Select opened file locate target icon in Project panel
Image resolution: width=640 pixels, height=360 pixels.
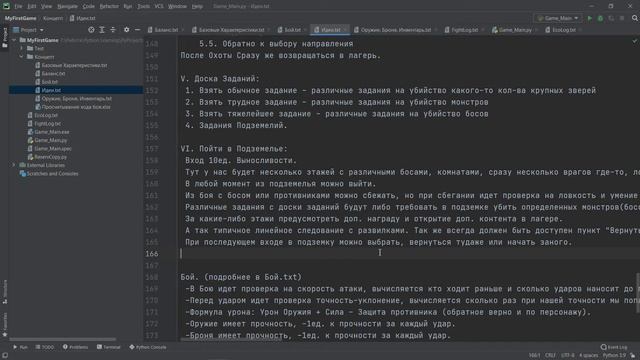91,30
